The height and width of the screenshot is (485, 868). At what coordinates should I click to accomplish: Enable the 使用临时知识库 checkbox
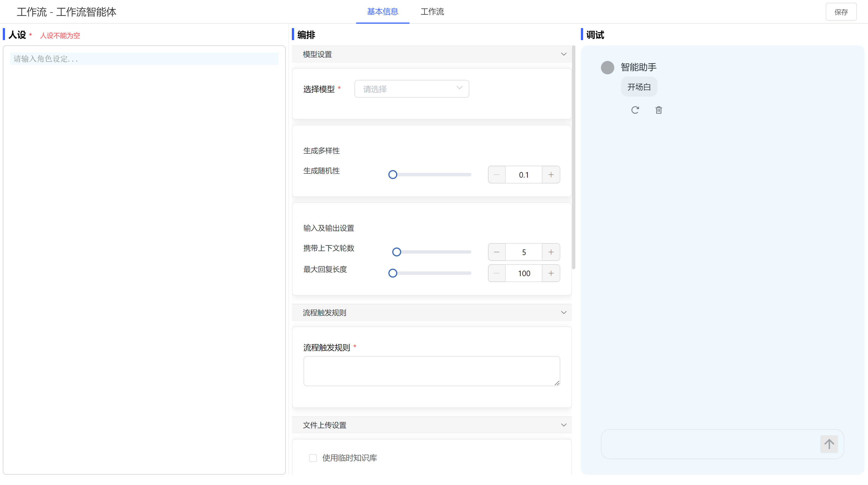pos(313,458)
